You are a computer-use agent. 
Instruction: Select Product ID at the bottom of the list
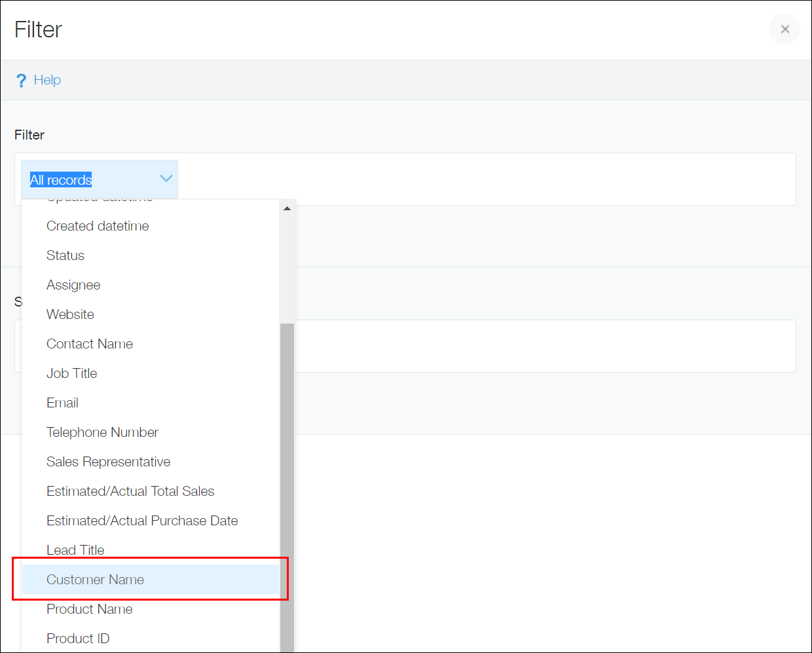78,638
